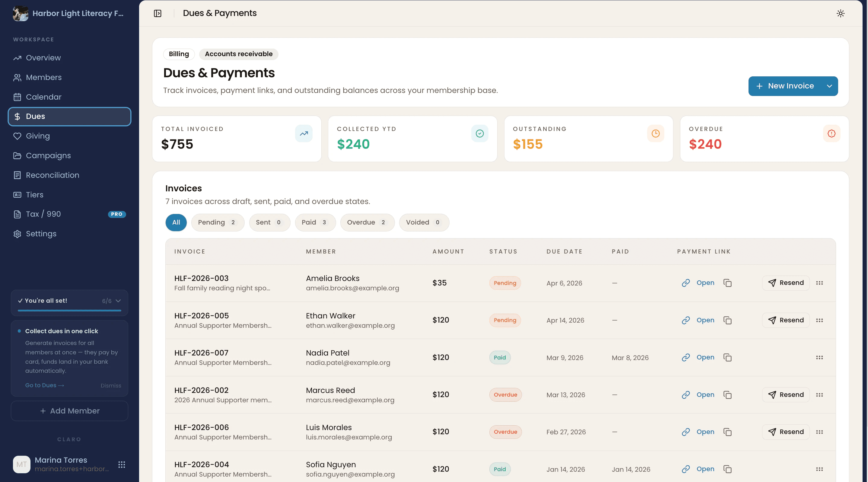This screenshot has width=868, height=482.
Task: Sort by the Amount column header
Action: [x=448, y=251]
